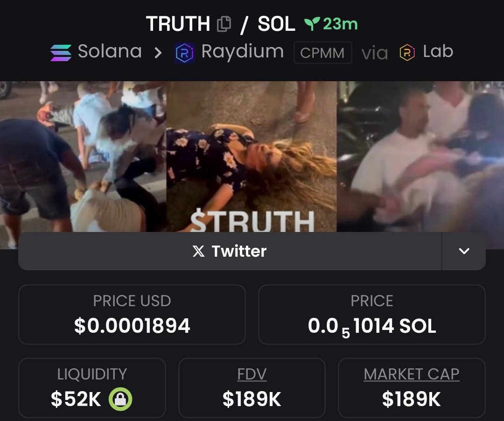Click the Solana chain logo
The height and width of the screenshot is (421, 504).
(61, 53)
